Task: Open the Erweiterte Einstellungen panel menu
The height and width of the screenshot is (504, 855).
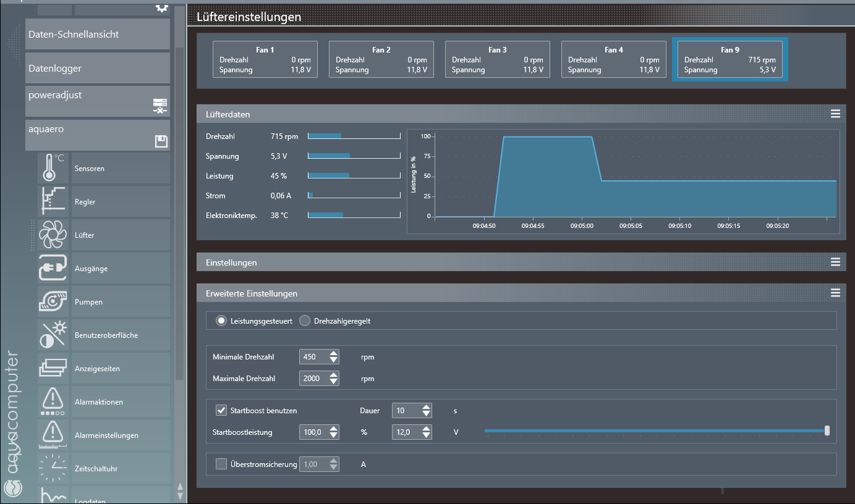Action: click(835, 293)
